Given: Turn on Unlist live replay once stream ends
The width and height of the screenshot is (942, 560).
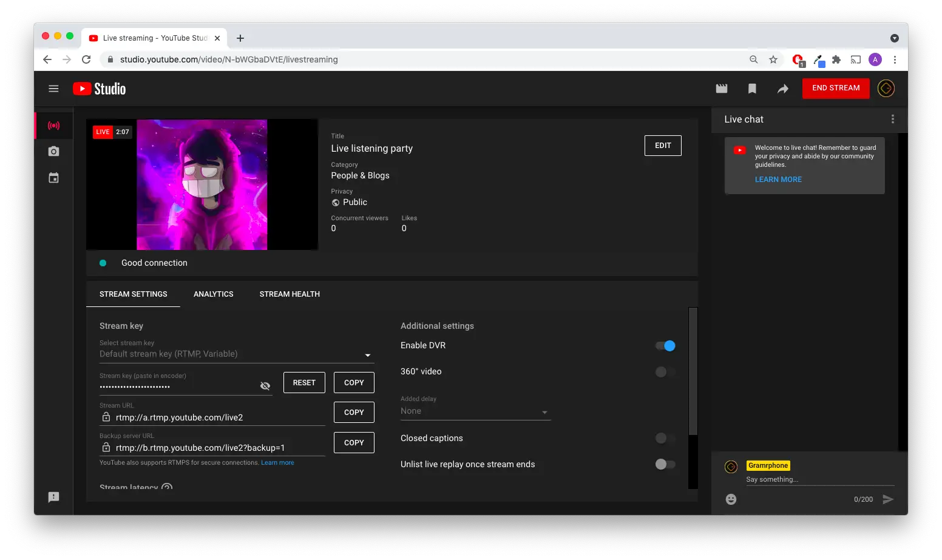Looking at the screenshot, I should tap(665, 464).
